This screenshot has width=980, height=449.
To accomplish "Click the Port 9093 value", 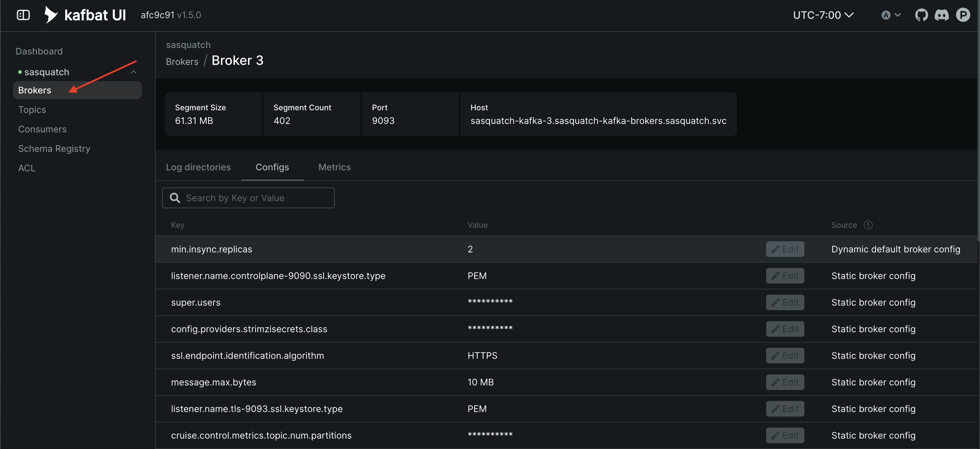I will (383, 121).
